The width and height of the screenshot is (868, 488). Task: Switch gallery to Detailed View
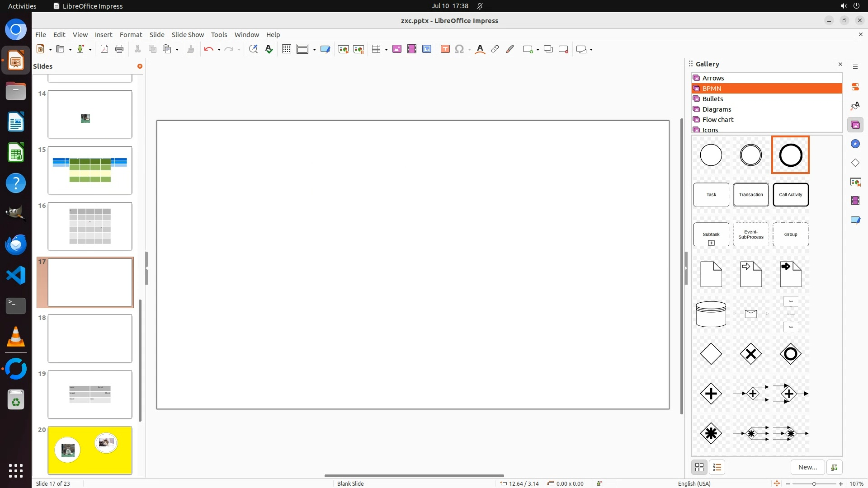click(x=717, y=467)
